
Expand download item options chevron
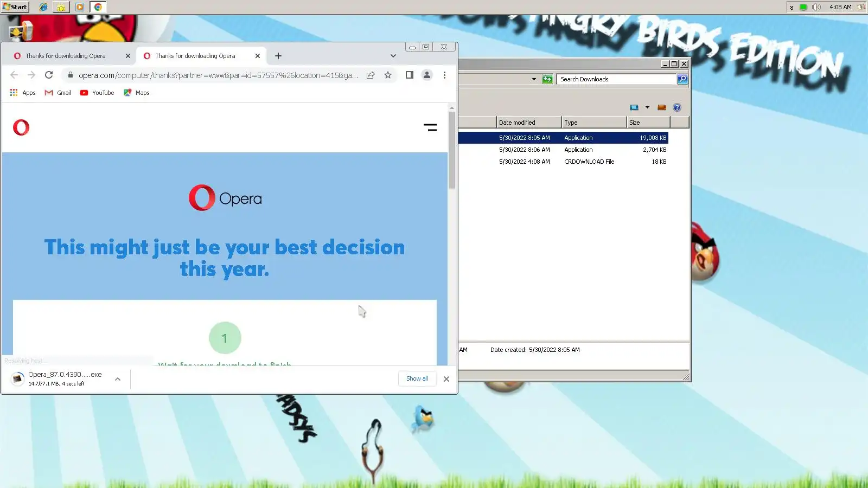[x=118, y=379]
